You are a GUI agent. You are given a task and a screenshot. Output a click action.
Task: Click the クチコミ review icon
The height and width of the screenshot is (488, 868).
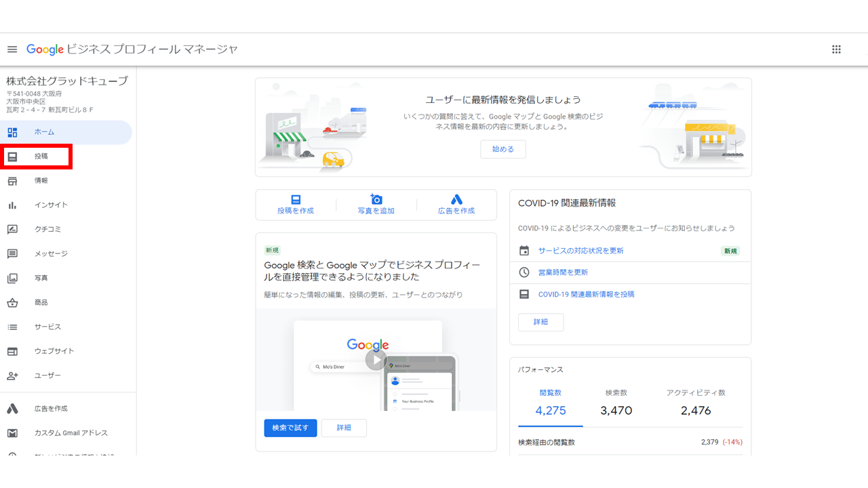click(12, 230)
